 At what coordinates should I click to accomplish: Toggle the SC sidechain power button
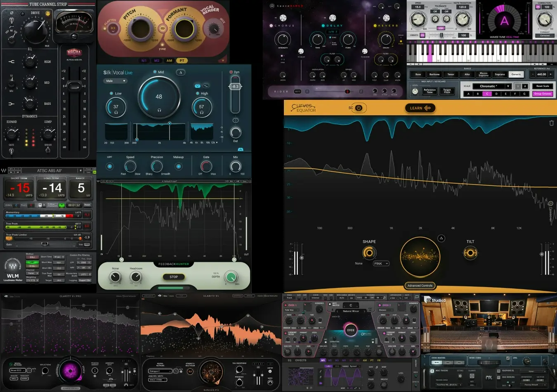[x=359, y=108]
